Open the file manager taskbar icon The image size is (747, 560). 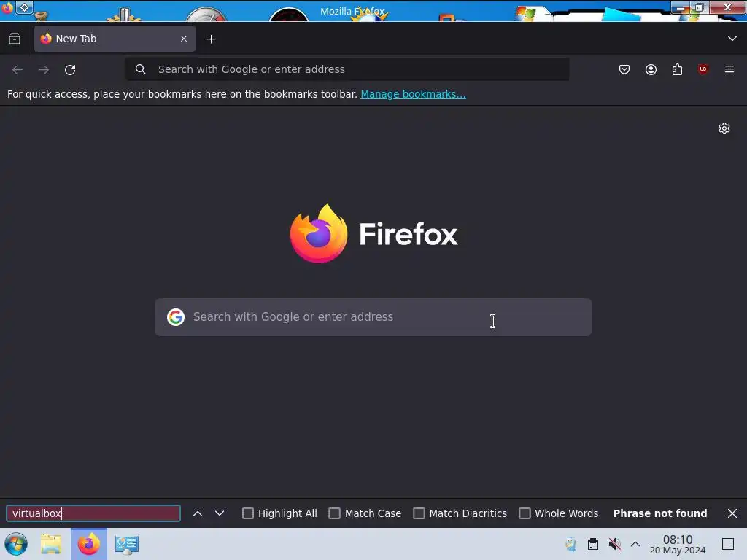(x=51, y=544)
